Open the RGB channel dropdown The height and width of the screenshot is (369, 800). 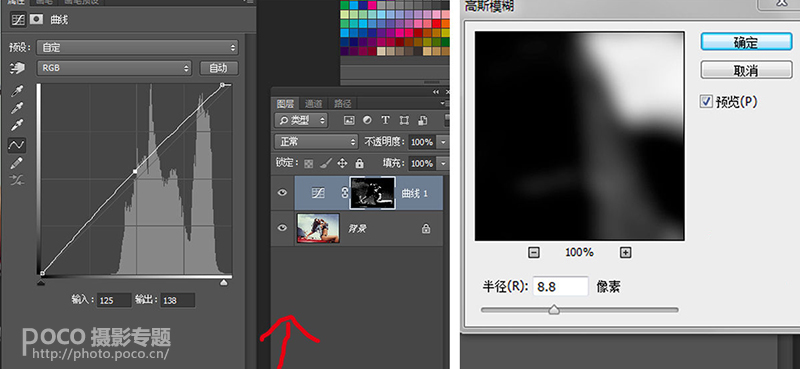click(x=114, y=68)
